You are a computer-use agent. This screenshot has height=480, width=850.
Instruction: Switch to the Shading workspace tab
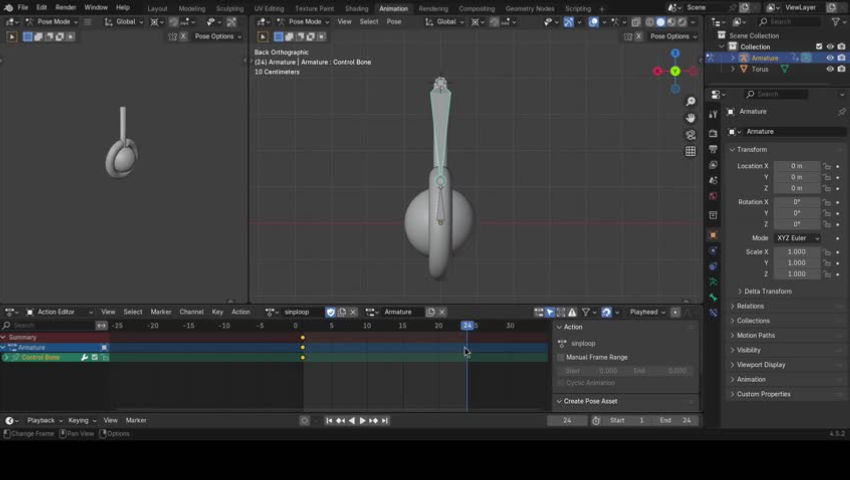point(356,8)
